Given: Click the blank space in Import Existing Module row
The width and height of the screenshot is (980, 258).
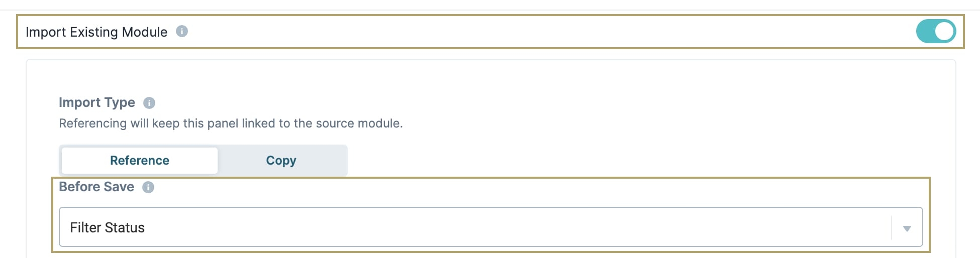Looking at the screenshot, I should point(548,32).
